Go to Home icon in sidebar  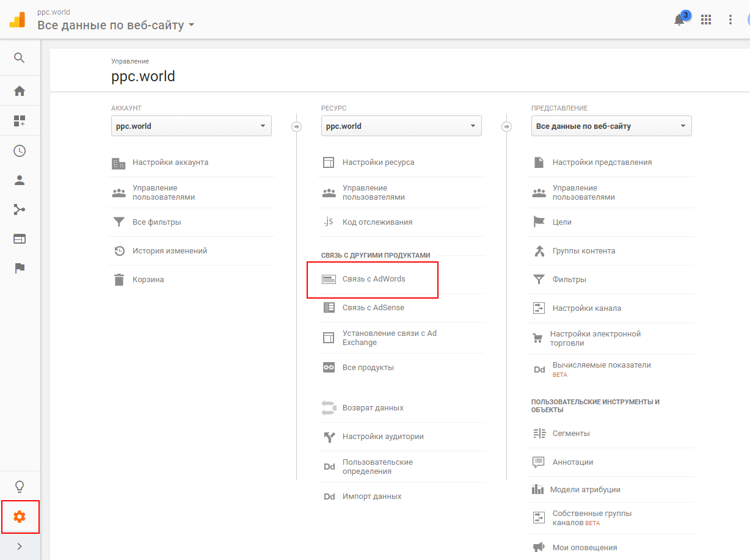pos(20,91)
